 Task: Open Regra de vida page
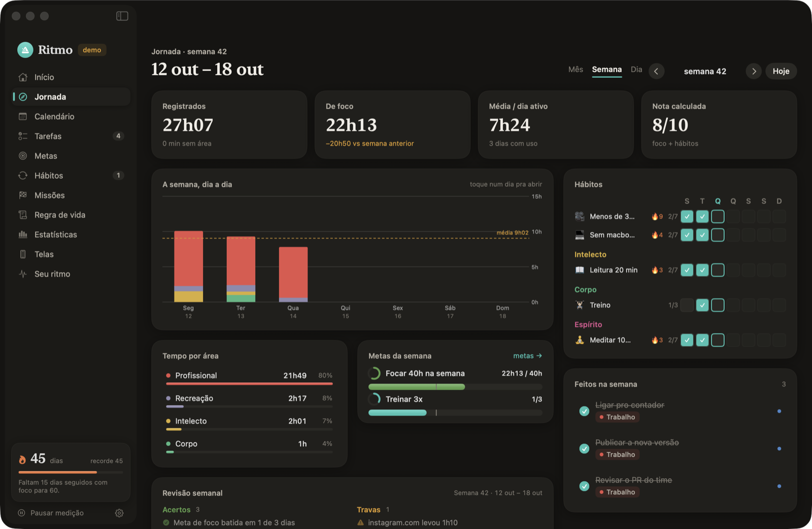tap(72, 215)
